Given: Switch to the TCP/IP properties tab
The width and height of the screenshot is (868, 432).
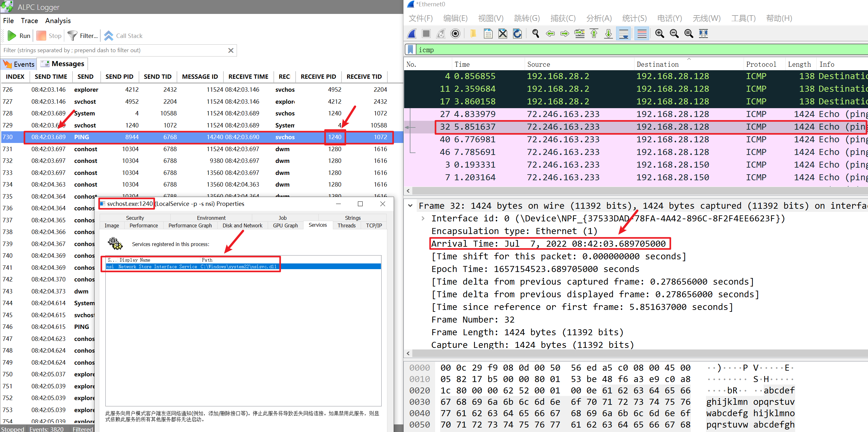Looking at the screenshot, I should [x=374, y=225].
